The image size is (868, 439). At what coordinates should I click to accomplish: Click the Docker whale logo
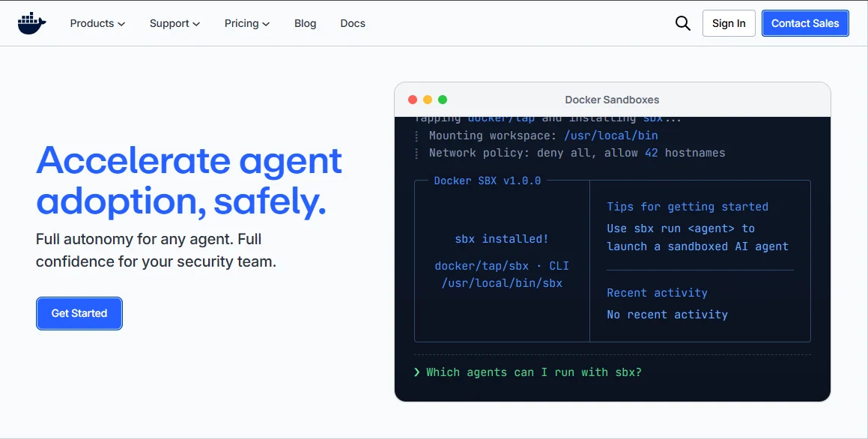click(31, 23)
